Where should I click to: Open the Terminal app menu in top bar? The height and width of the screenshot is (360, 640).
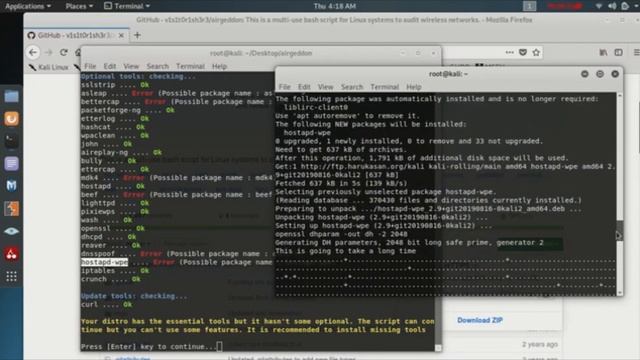point(127,6)
